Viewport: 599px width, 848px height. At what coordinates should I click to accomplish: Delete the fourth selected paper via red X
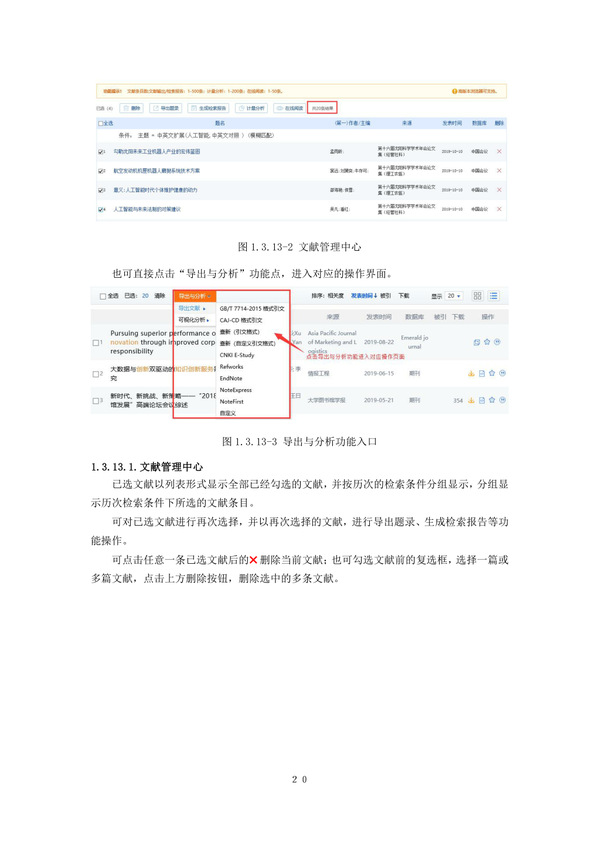point(499,209)
